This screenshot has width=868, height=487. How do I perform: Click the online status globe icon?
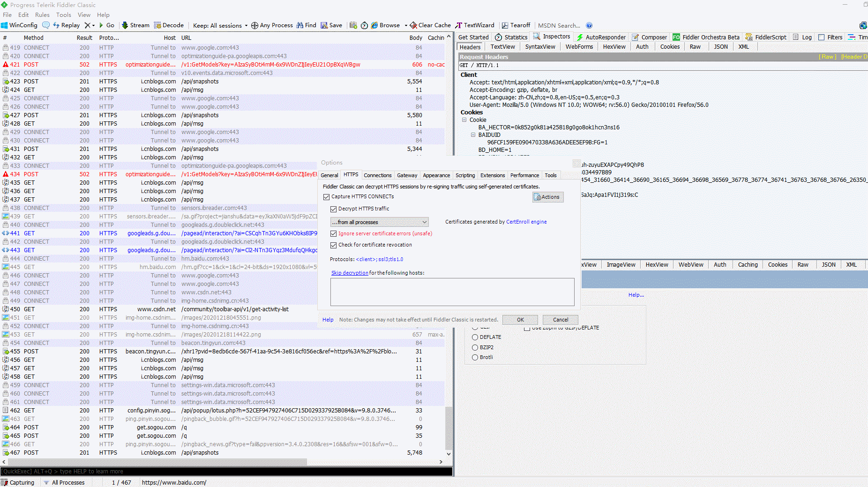(x=863, y=25)
